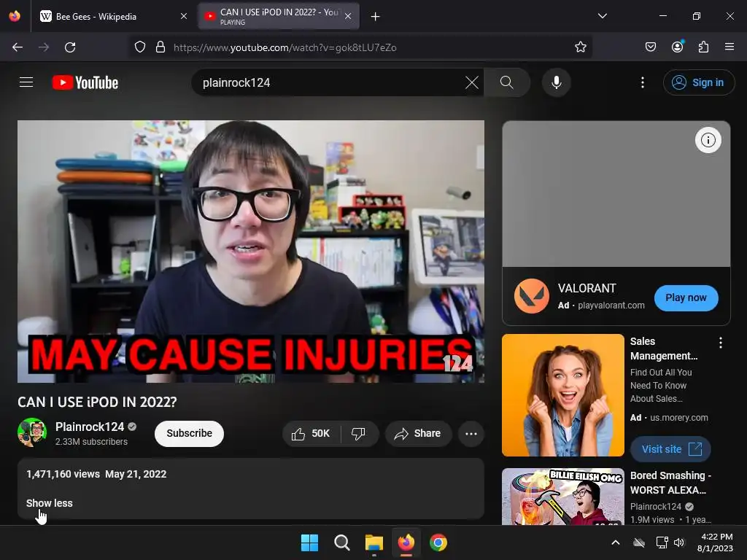Screen dimensions: 747x560
Task: Open Bored Smashing video thumbnail
Action: [x=562, y=496]
